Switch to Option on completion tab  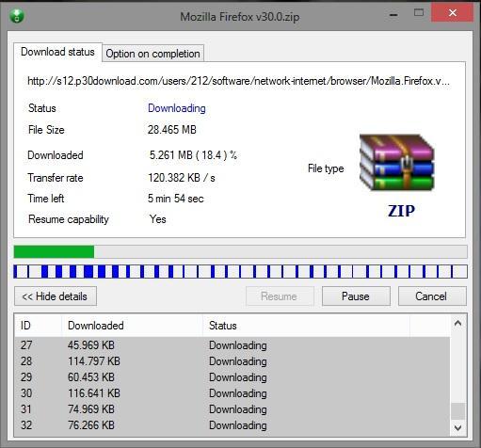[x=152, y=54]
